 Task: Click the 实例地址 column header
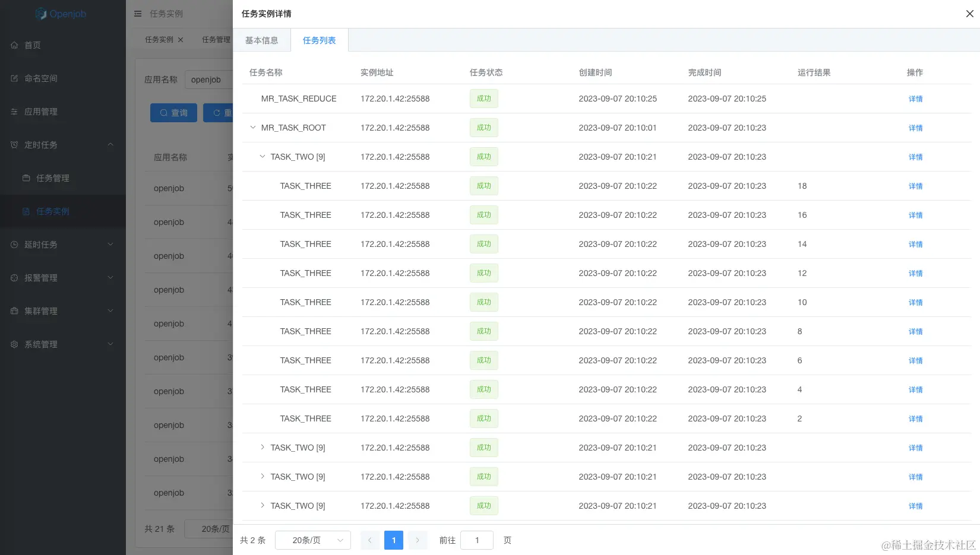pyautogui.click(x=377, y=72)
